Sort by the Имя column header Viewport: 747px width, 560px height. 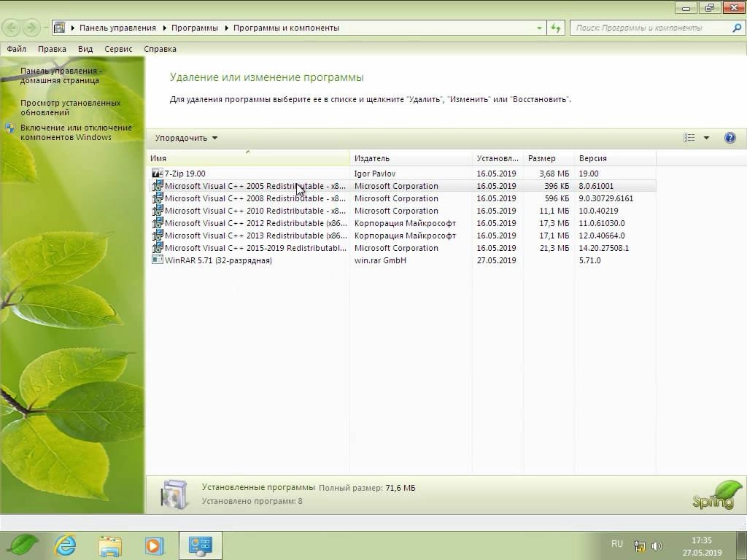point(248,158)
